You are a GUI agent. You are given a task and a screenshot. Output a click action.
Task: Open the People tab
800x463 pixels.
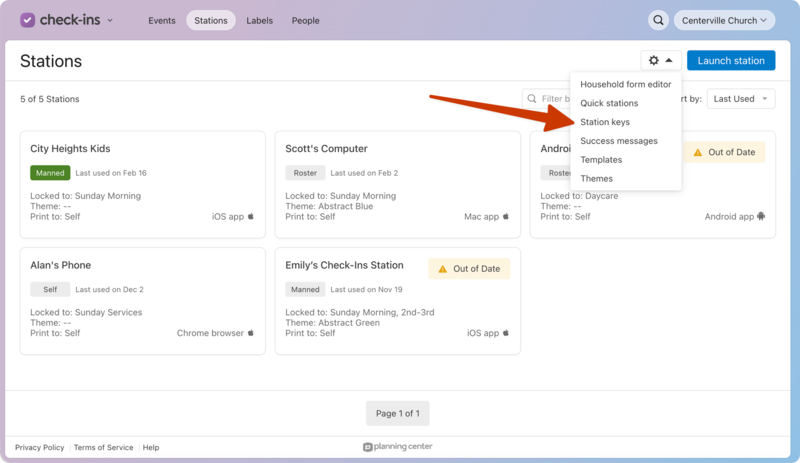point(305,20)
